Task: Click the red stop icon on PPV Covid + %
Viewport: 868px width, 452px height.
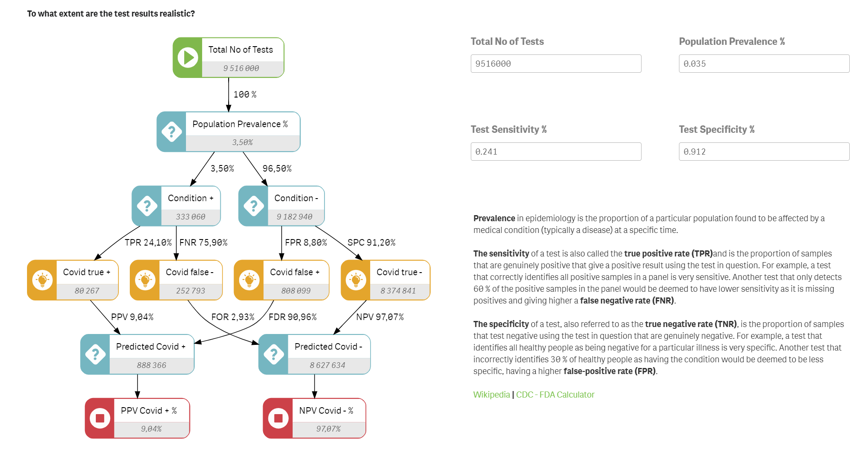Action: tap(100, 418)
